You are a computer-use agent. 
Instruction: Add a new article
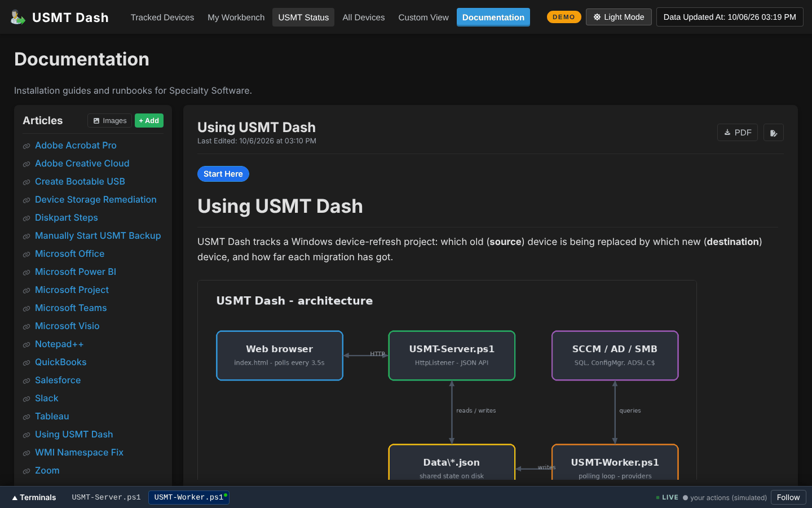[149, 121]
